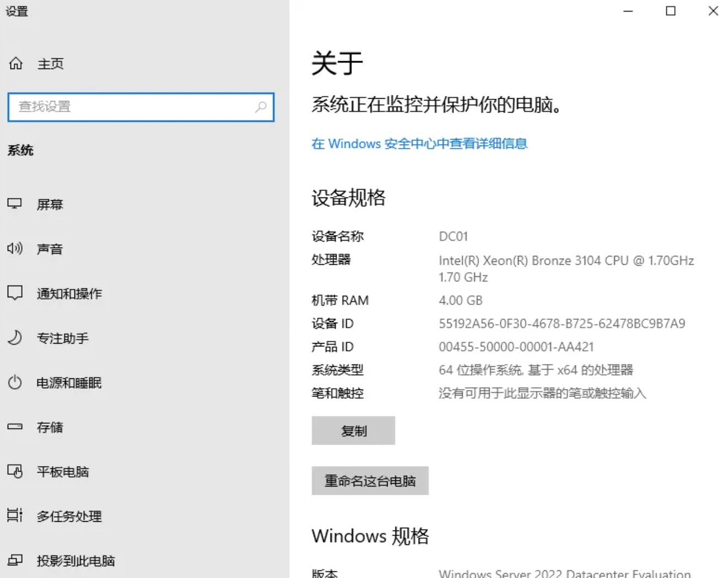Close the Settings window
The height and width of the screenshot is (578, 728).
pos(713,11)
